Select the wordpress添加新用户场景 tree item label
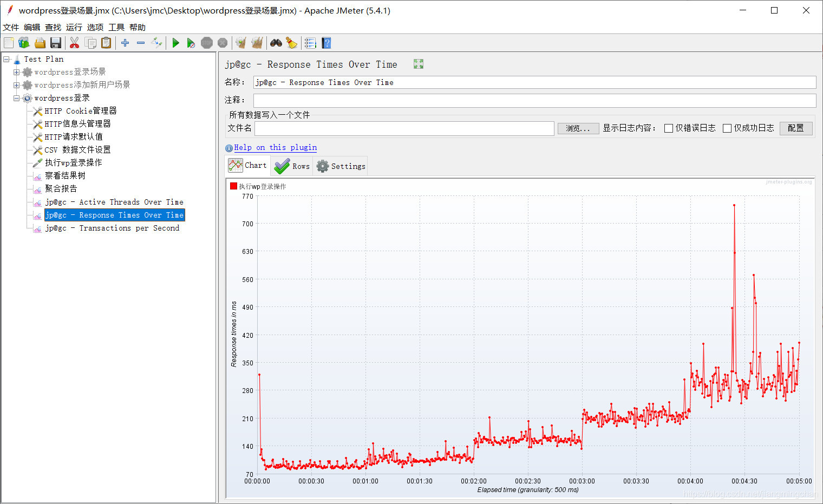 (x=82, y=85)
